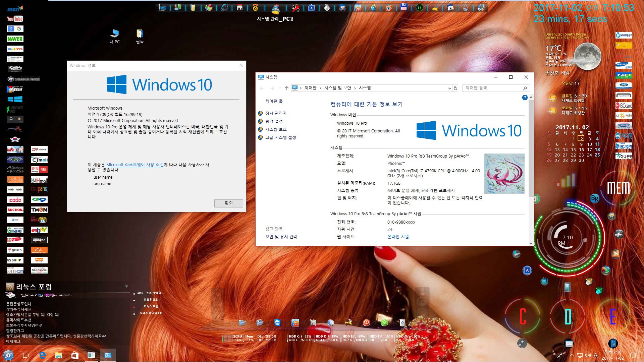Open File Explorer from taskbar
Screen dimensions: 644x362
59,355
